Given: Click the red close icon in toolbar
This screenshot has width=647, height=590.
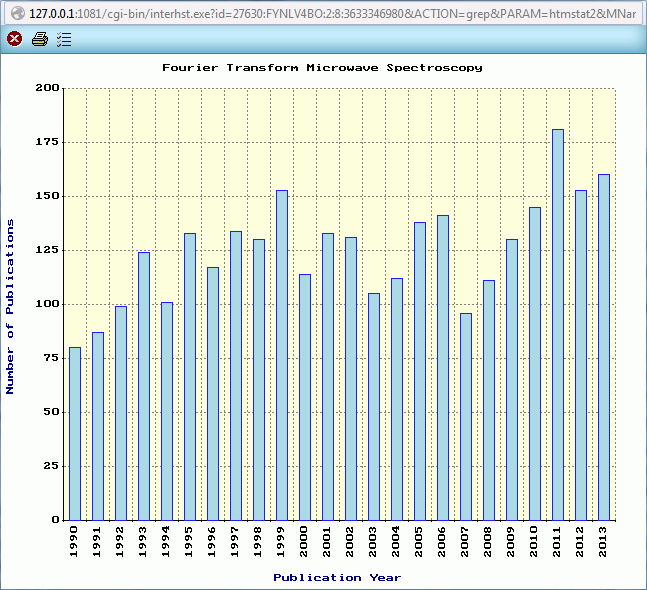Looking at the screenshot, I should pos(15,39).
